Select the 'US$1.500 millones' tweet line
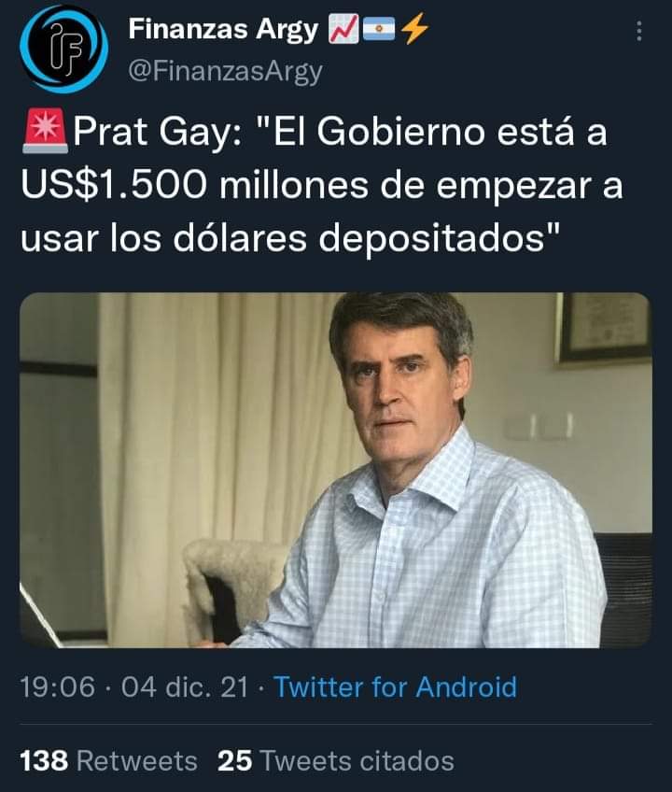This screenshot has width=672, height=792. pos(194,185)
